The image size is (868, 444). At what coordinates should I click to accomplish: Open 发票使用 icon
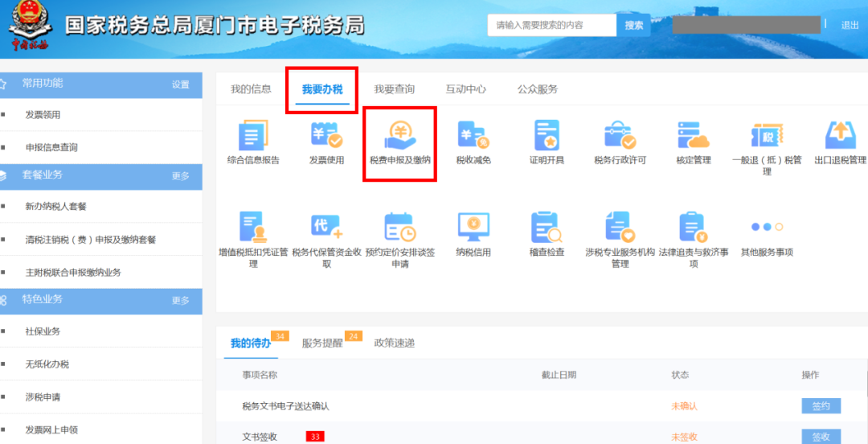pos(326,136)
